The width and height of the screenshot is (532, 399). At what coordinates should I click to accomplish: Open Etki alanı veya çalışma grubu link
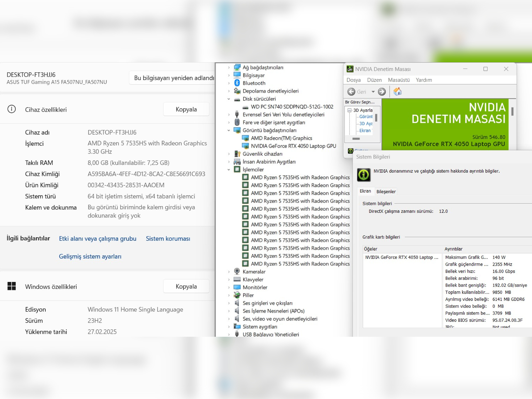[98, 239]
